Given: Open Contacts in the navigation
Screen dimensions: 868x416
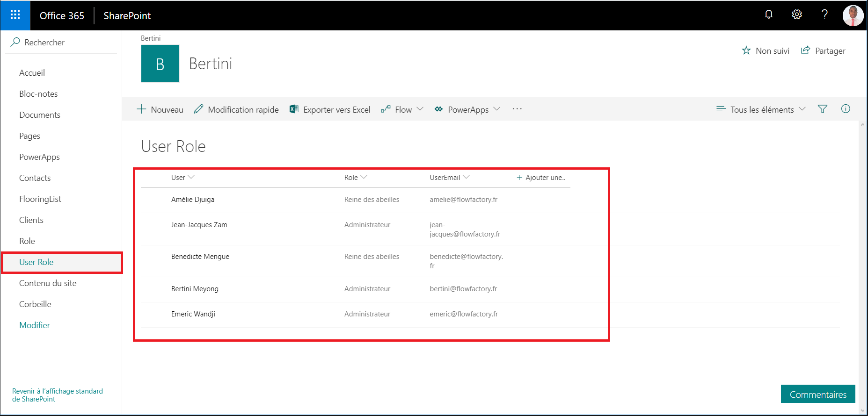Looking at the screenshot, I should pyautogui.click(x=35, y=178).
